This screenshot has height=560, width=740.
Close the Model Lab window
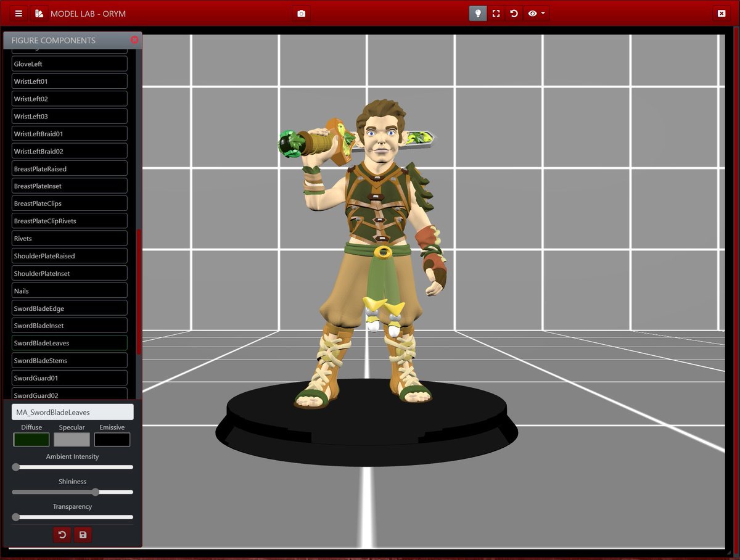pos(721,14)
